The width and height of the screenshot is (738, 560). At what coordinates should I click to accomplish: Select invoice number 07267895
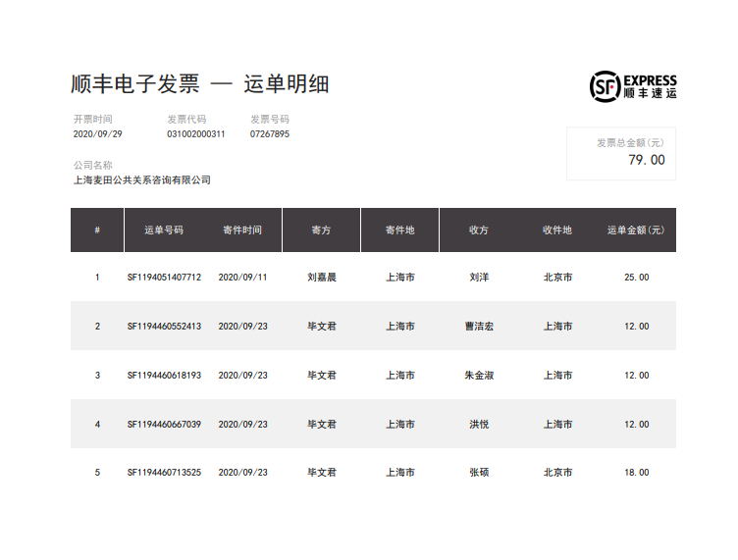click(270, 134)
